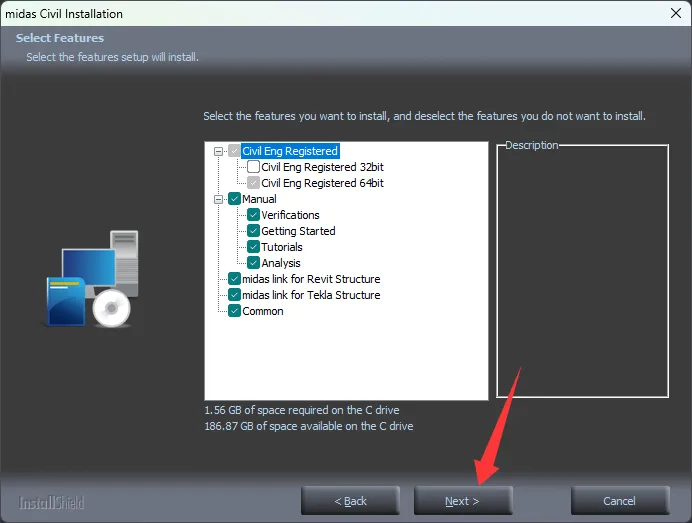
Task: Close the midas Civil Installation window
Action: (x=676, y=13)
